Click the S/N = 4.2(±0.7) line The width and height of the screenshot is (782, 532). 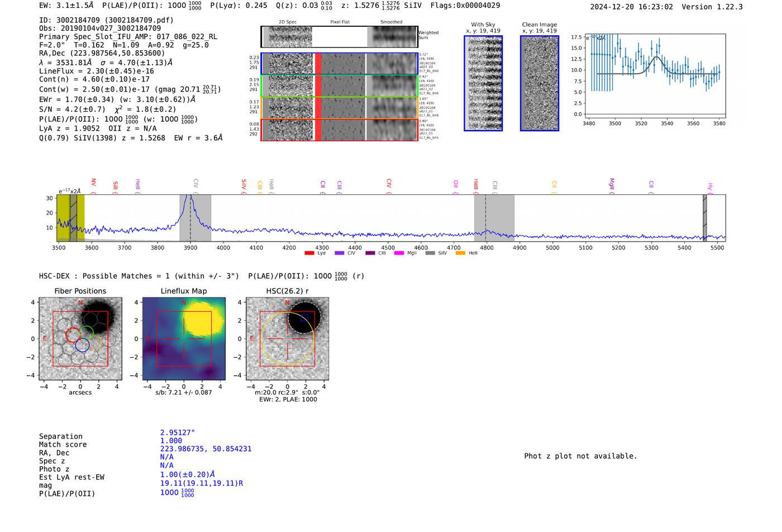[x=107, y=109]
